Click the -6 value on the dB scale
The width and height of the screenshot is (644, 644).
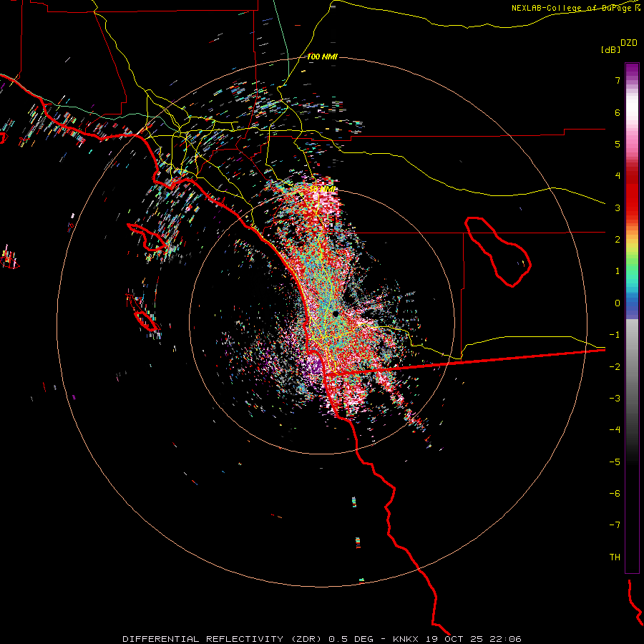[615, 494]
